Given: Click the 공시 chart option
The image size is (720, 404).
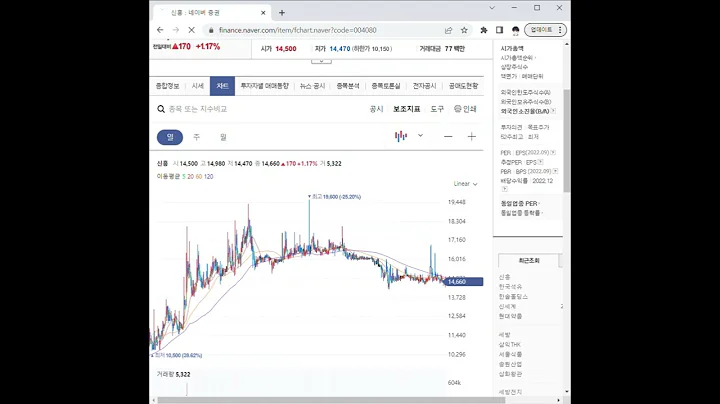Looking at the screenshot, I should point(376,109).
